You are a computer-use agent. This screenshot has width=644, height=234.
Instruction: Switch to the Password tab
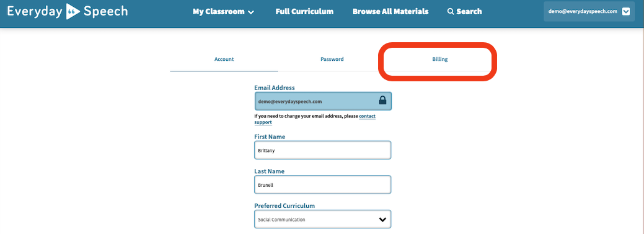tap(332, 59)
